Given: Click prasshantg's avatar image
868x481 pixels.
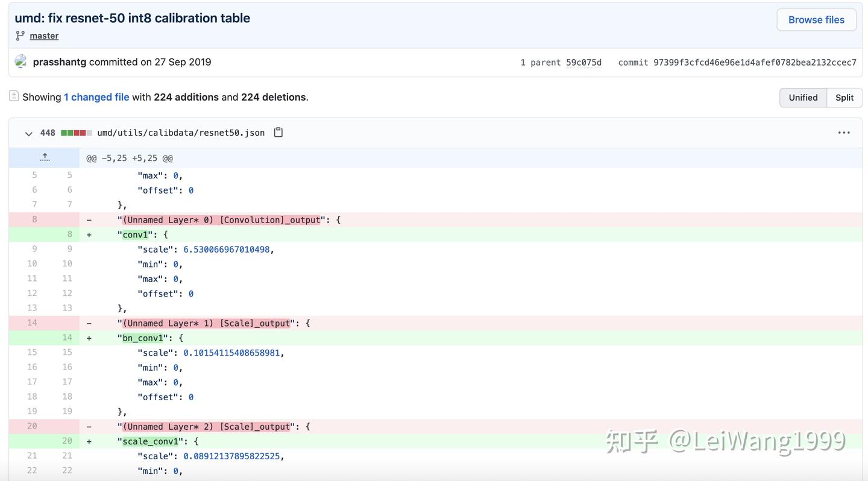Looking at the screenshot, I should [21, 61].
